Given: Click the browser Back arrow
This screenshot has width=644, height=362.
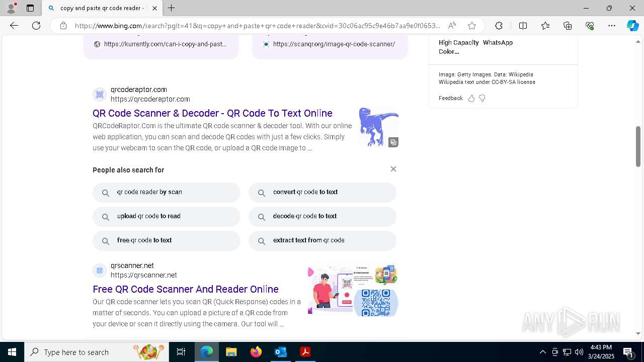Looking at the screenshot, I should coord(14,26).
